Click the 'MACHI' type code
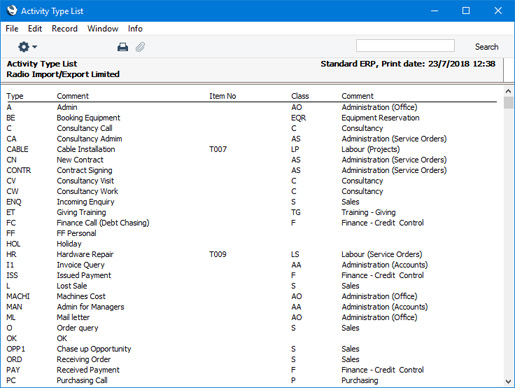 click(x=18, y=296)
